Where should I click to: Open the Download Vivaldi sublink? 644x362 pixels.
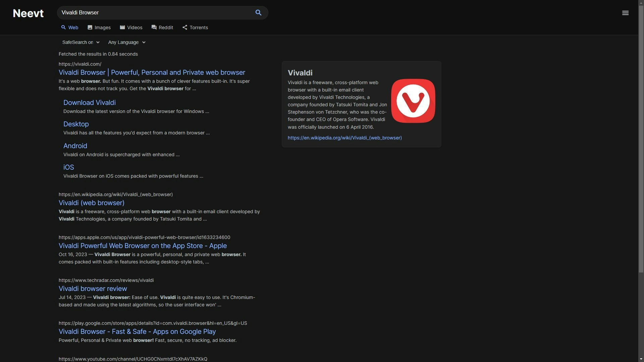pos(90,103)
